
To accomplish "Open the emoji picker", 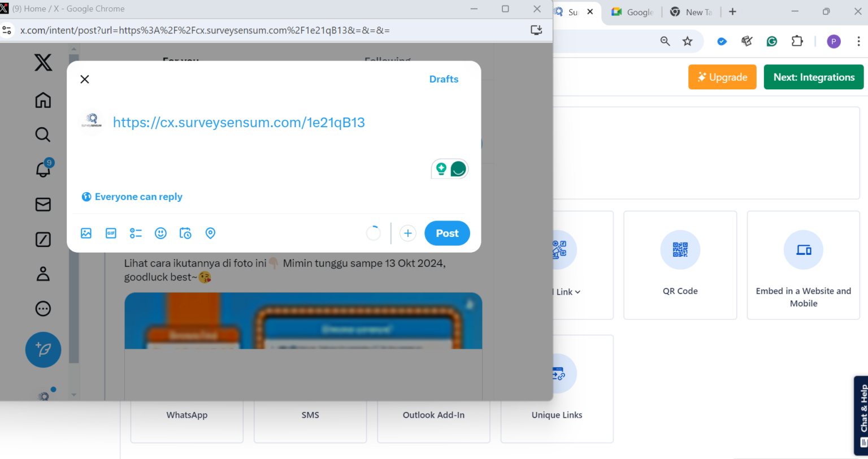I will pyautogui.click(x=160, y=233).
